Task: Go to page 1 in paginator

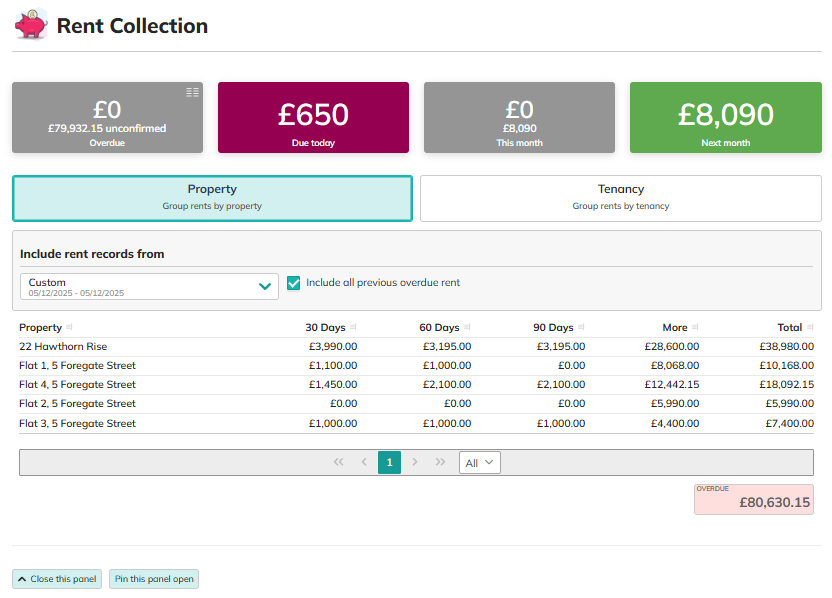Action: point(389,462)
